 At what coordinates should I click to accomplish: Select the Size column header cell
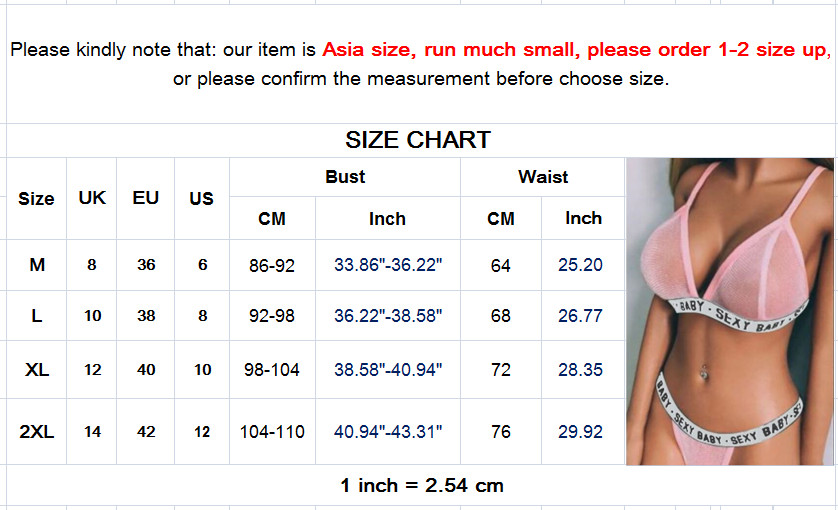(36, 198)
